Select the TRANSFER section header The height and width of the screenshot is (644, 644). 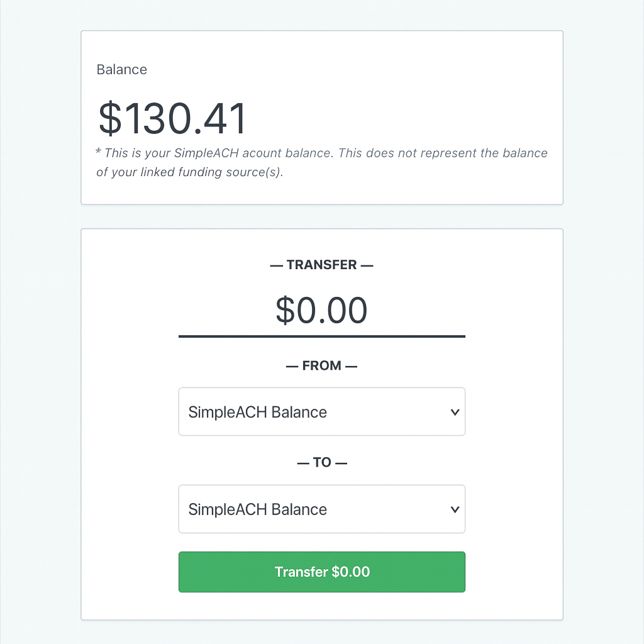[322, 265]
